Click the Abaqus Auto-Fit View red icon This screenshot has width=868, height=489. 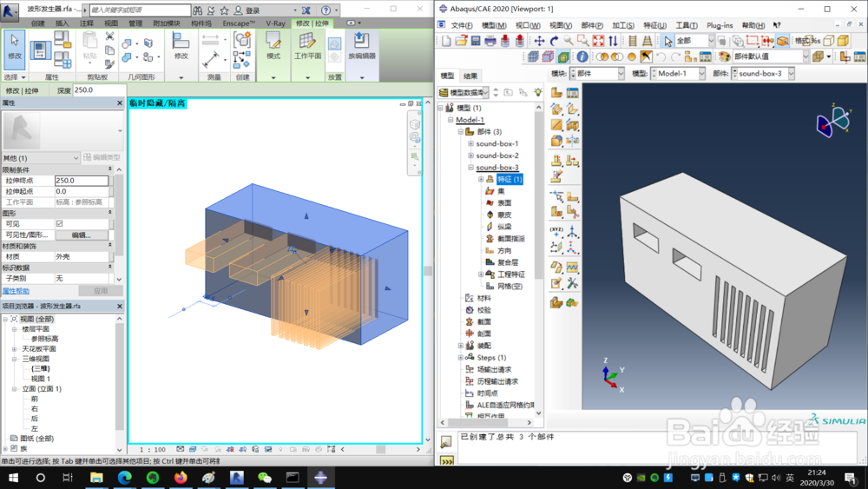click(598, 41)
